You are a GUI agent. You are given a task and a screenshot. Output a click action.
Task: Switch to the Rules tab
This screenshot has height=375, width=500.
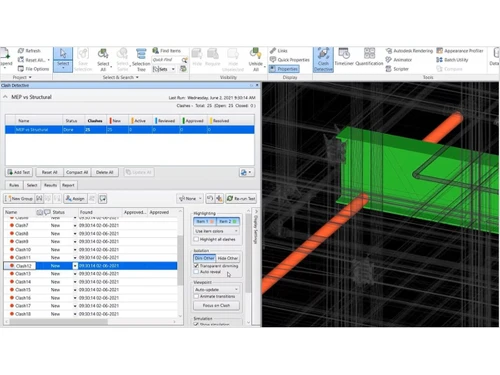[x=14, y=185]
